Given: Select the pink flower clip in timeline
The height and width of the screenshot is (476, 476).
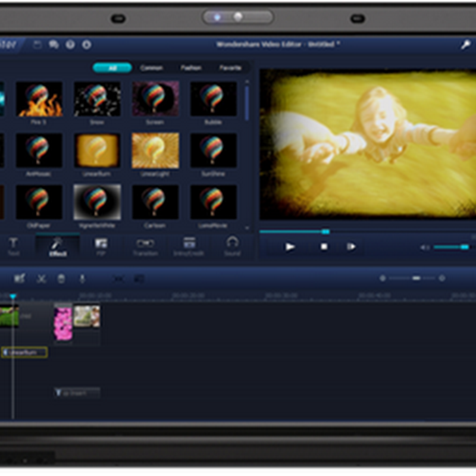Looking at the screenshot, I should (63, 324).
